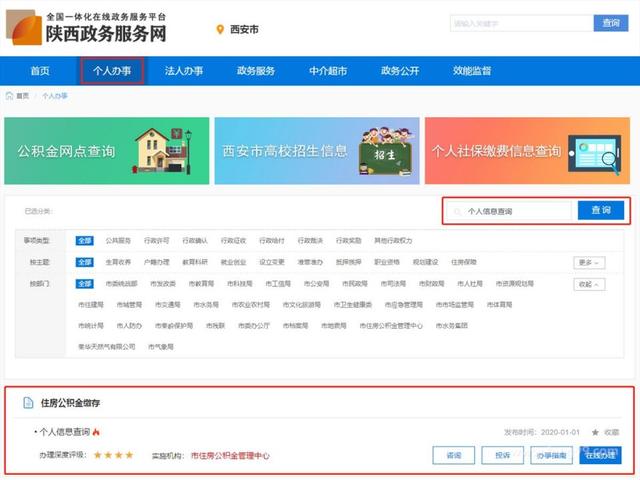
Task: Select 全部 filter in 按部门 row
Action: [x=85, y=284]
